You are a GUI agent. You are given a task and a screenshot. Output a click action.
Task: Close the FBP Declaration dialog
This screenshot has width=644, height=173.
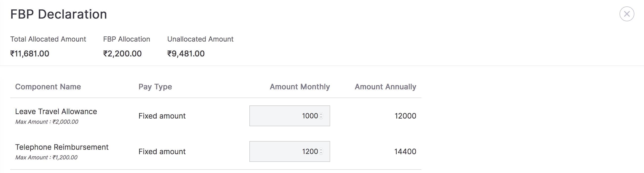626,14
